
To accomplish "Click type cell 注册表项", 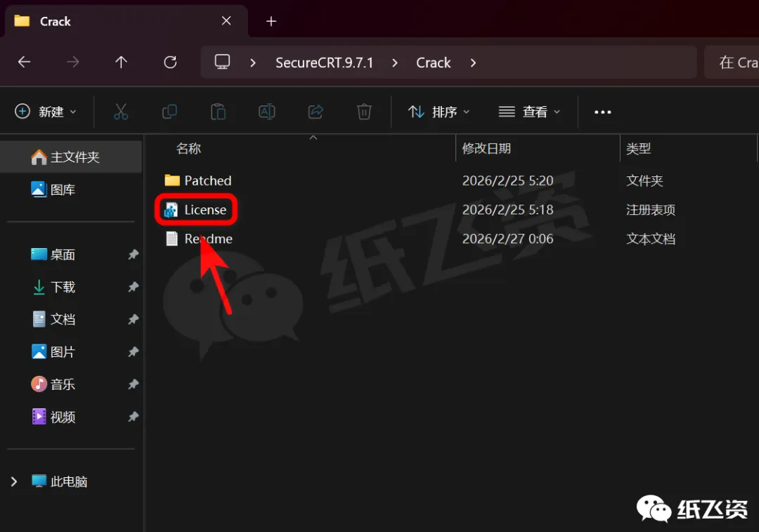I will 651,209.
